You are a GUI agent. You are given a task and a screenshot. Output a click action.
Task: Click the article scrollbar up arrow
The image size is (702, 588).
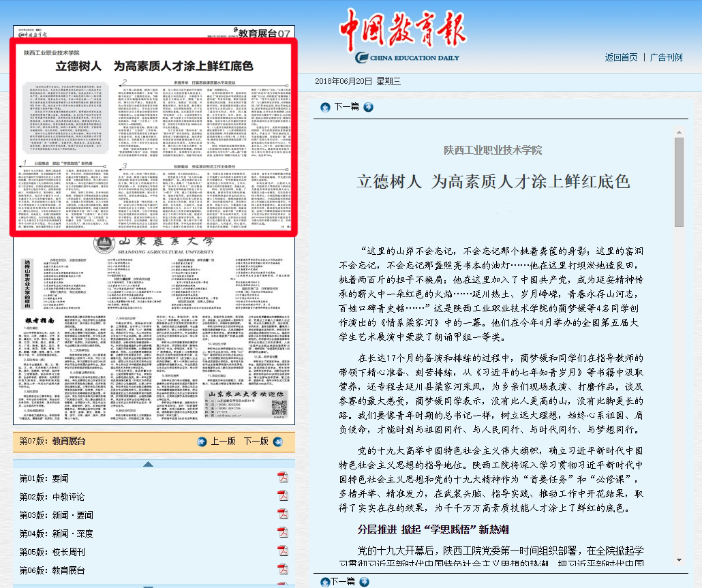click(679, 131)
